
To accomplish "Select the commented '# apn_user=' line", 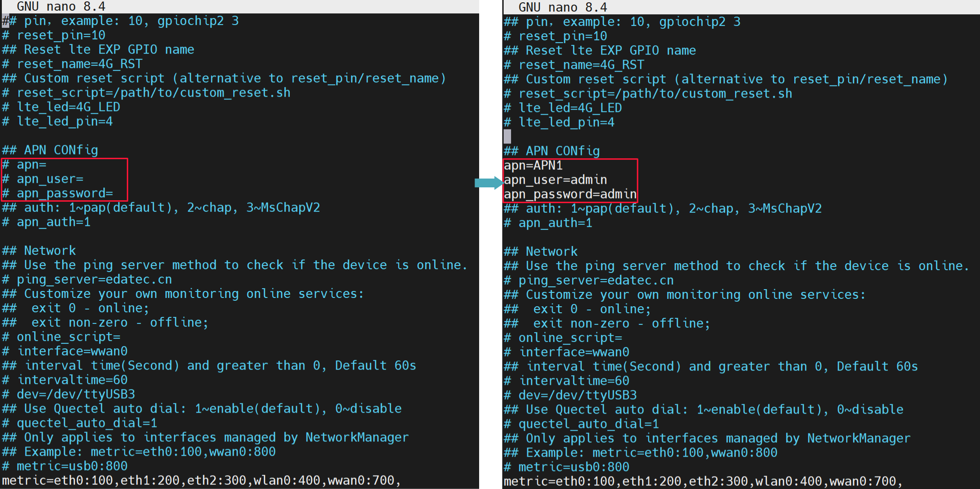I will coord(43,179).
